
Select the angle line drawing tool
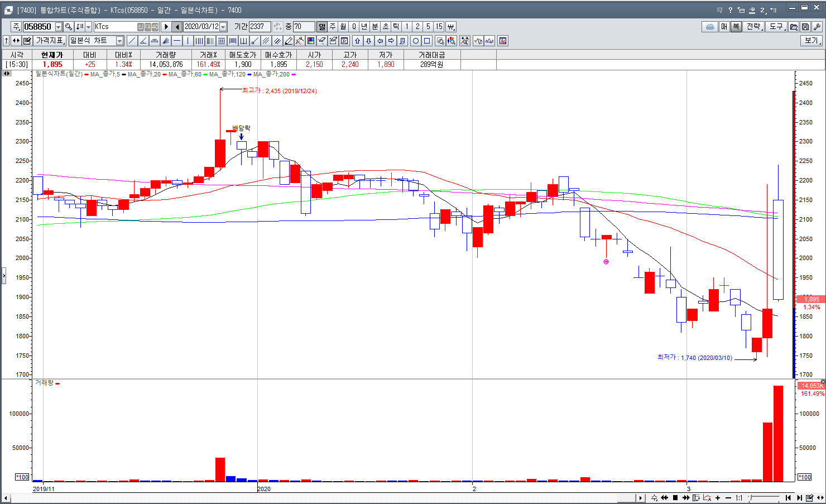[x=143, y=41]
